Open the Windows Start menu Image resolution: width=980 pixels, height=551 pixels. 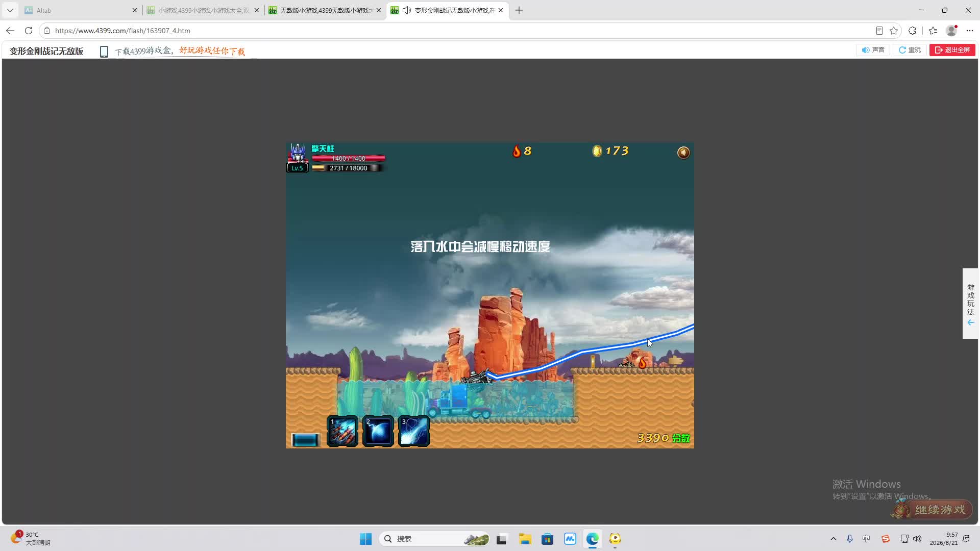click(x=366, y=539)
